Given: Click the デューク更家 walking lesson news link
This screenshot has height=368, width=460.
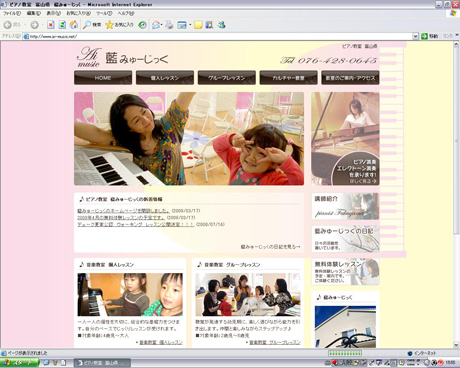Looking at the screenshot, I should click(135, 224).
